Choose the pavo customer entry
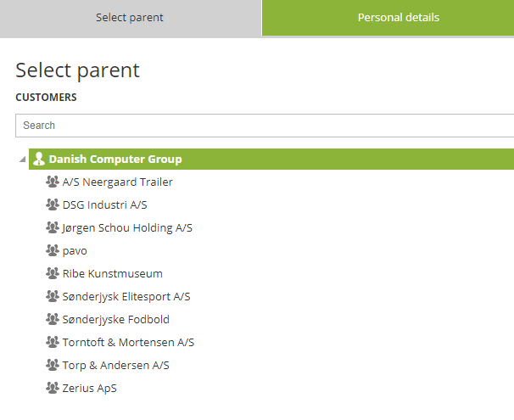 tap(75, 251)
